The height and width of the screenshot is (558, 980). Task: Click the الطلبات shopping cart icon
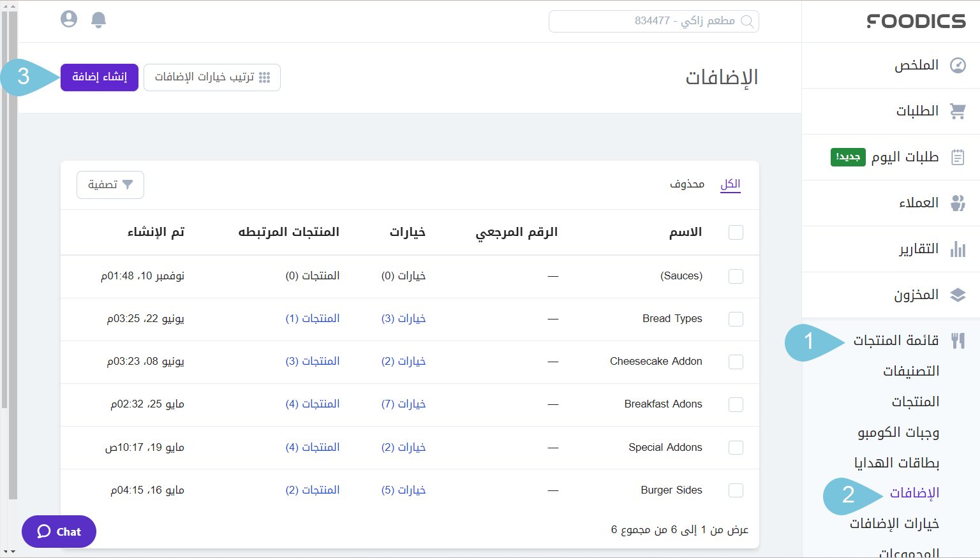coord(958,111)
